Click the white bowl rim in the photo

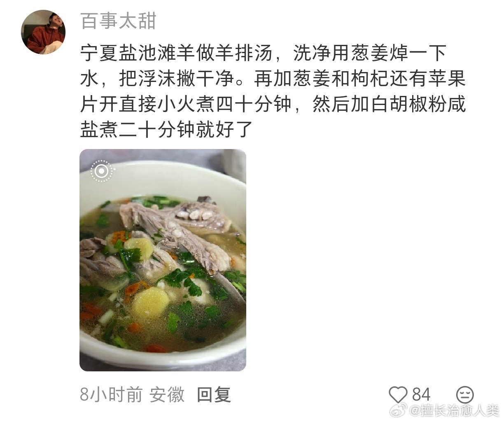coord(163,175)
